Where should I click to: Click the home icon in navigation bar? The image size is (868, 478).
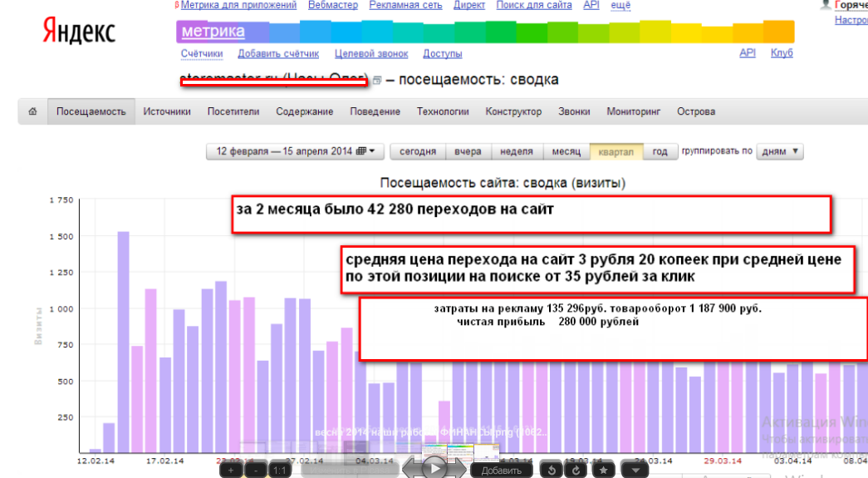click(32, 111)
